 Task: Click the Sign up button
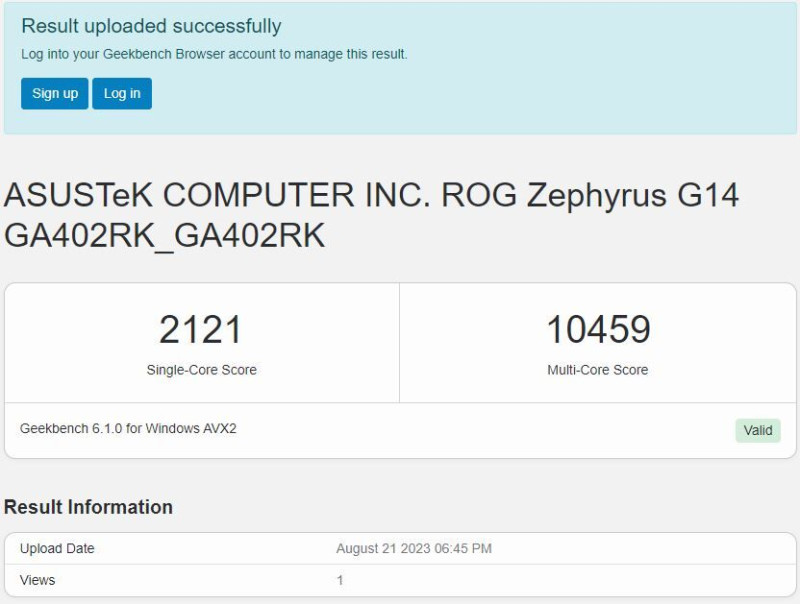(54, 94)
